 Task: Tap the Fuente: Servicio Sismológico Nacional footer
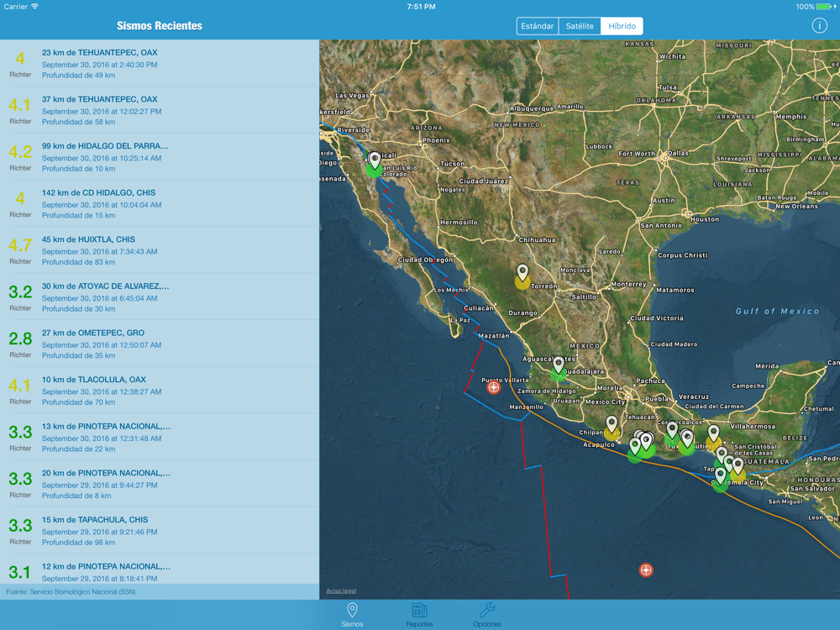[71, 591]
